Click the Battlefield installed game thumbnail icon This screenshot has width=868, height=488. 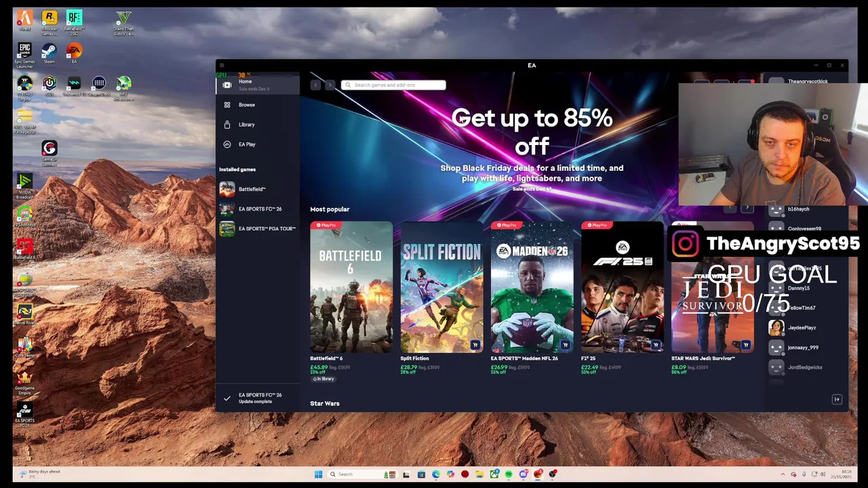(227, 189)
